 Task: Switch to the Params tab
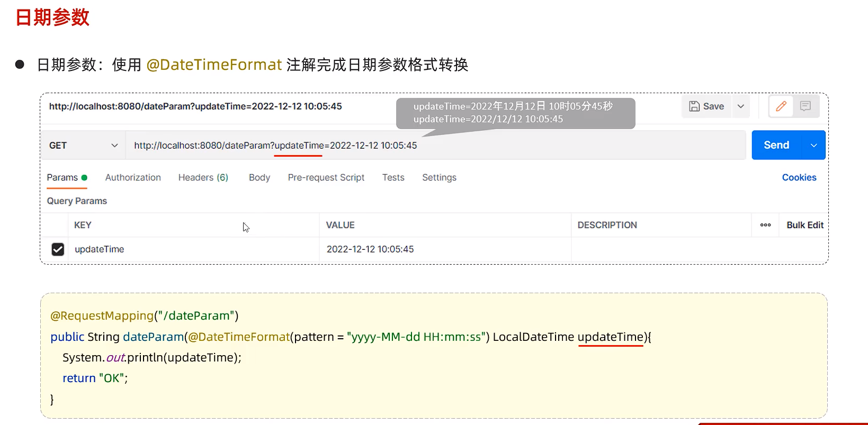62,178
